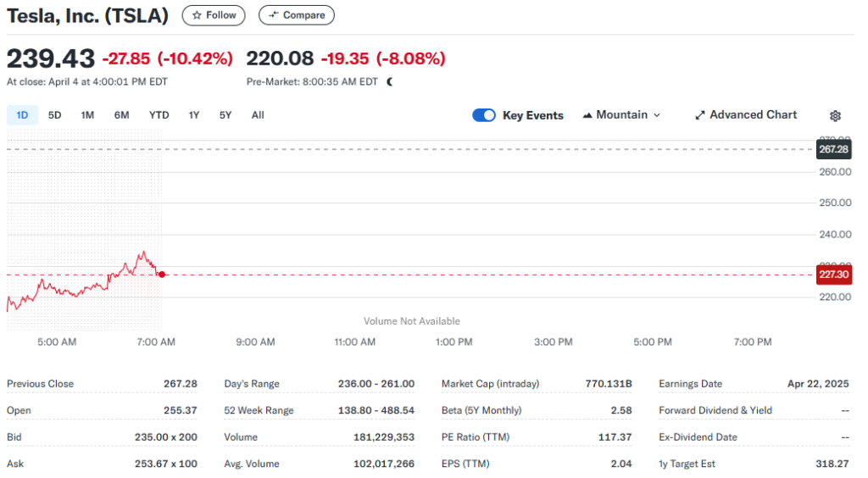Click the compare arrows icon
Viewport: 868px width, 478px height.
click(273, 15)
